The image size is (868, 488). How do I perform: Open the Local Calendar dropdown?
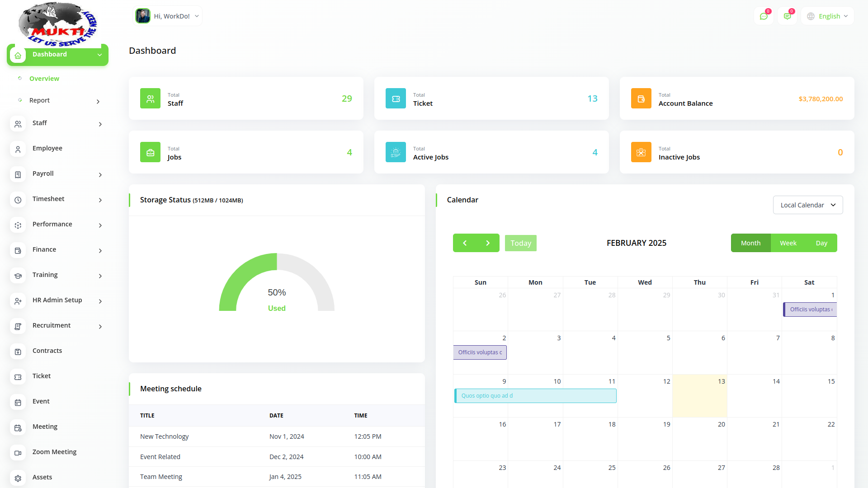[x=807, y=205]
